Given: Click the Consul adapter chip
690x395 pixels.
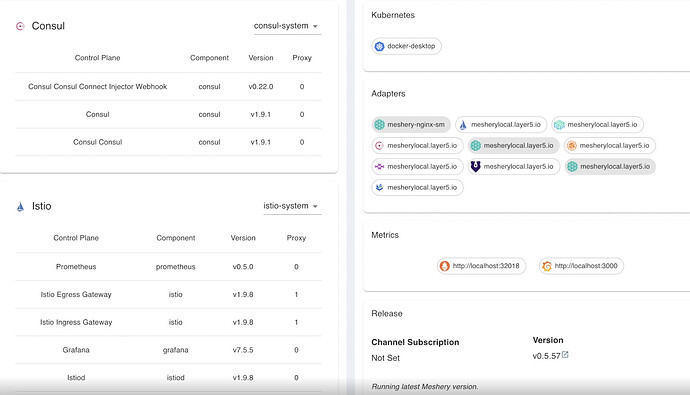Looking at the screenshot, I should [x=417, y=146].
